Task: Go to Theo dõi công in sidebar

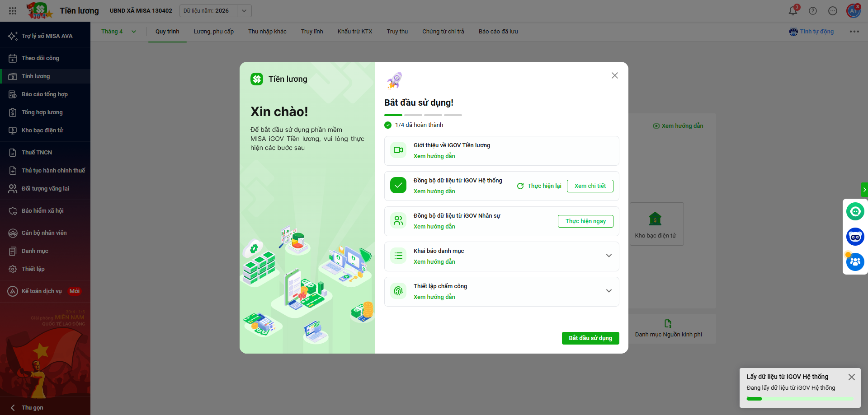Action: tap(45, 58)
